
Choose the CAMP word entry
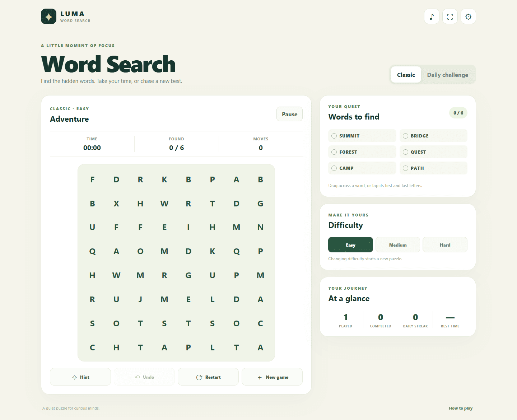coord(362,168)
